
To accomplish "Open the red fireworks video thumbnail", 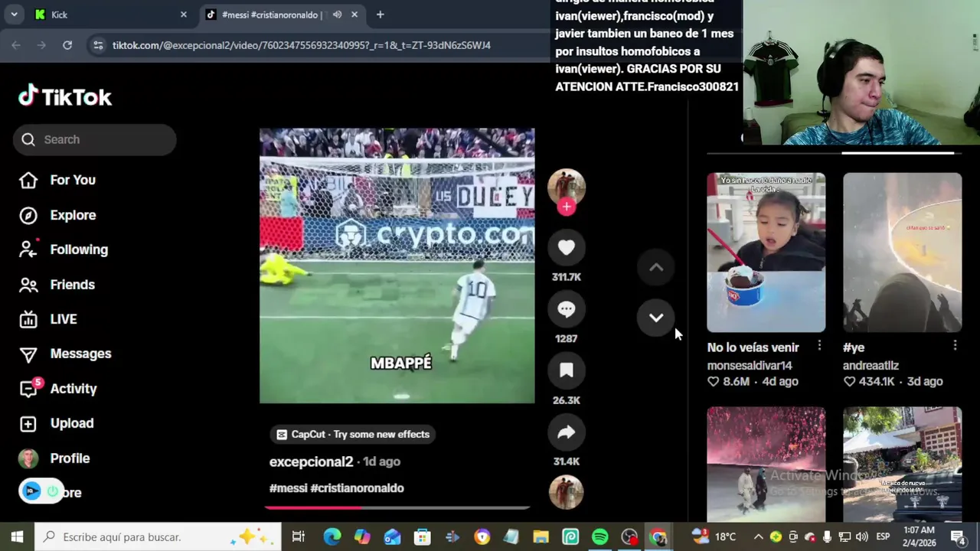I will [766, 465].
